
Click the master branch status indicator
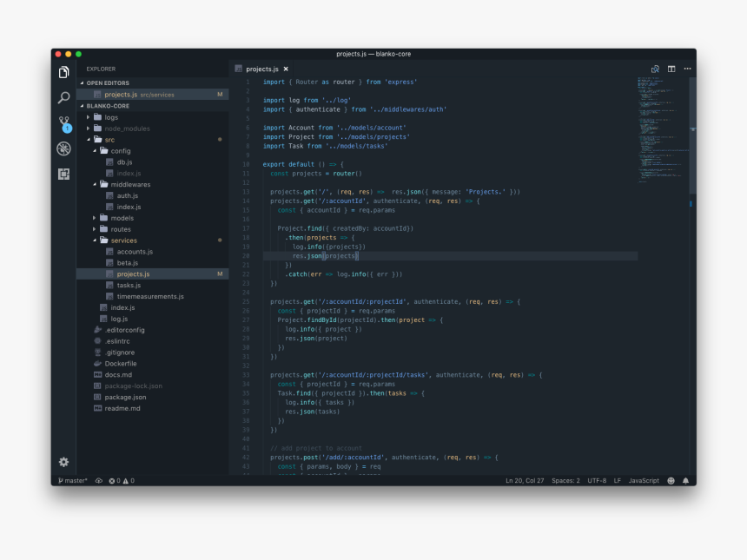73,480
